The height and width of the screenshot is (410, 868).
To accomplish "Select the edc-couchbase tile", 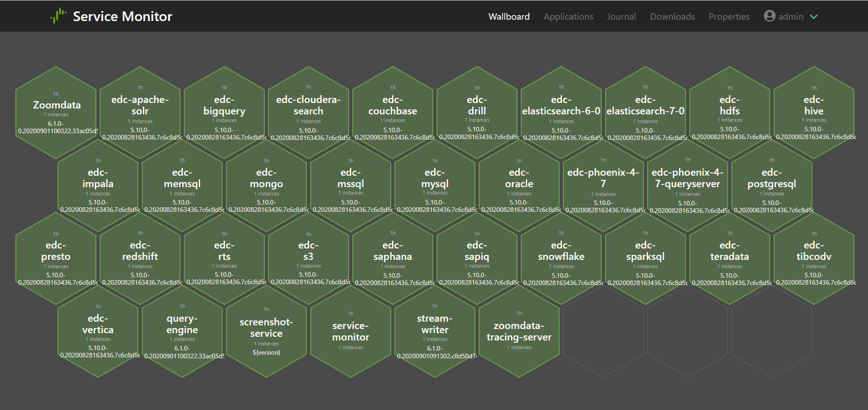I will pos(393,113).
